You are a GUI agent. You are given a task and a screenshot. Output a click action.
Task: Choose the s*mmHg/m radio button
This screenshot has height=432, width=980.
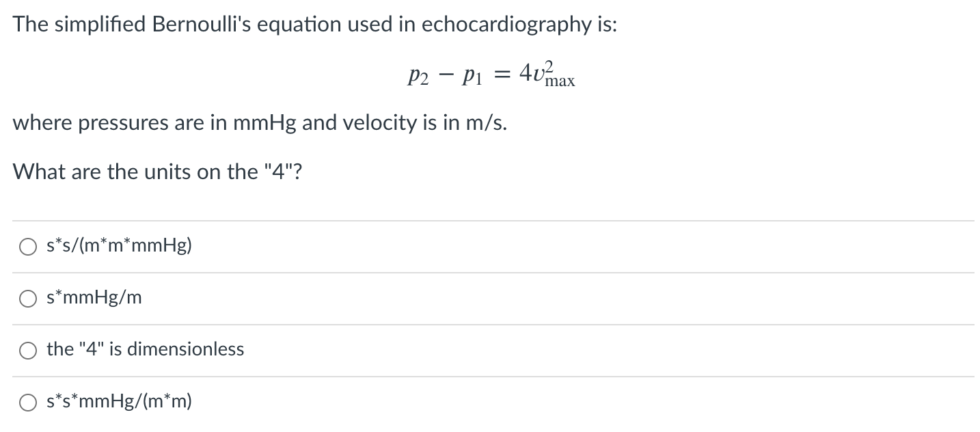(28, 298)
